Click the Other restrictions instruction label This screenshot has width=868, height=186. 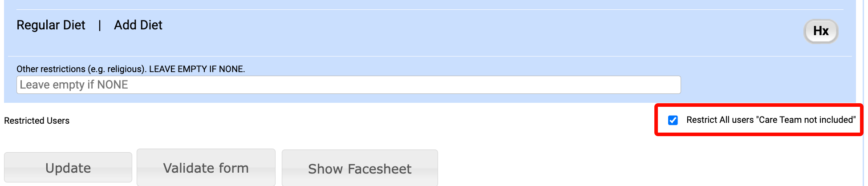pos(130,69)
